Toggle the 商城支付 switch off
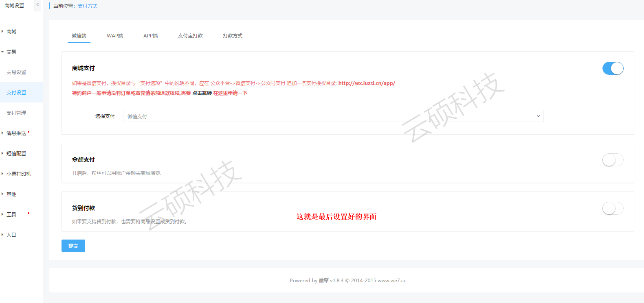Image resolution: width=644 pixels, height=303 pixels. pyautogui.click(x=613, y=68)
